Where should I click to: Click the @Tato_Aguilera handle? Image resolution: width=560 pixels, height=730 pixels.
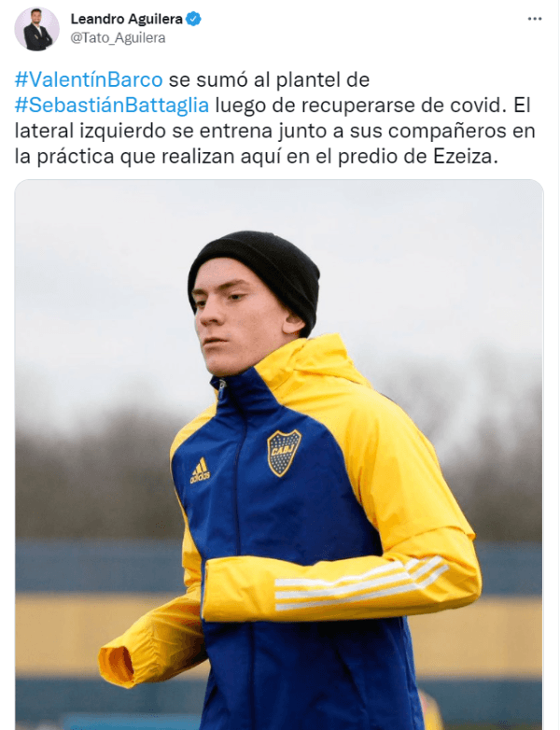[118, 37]
